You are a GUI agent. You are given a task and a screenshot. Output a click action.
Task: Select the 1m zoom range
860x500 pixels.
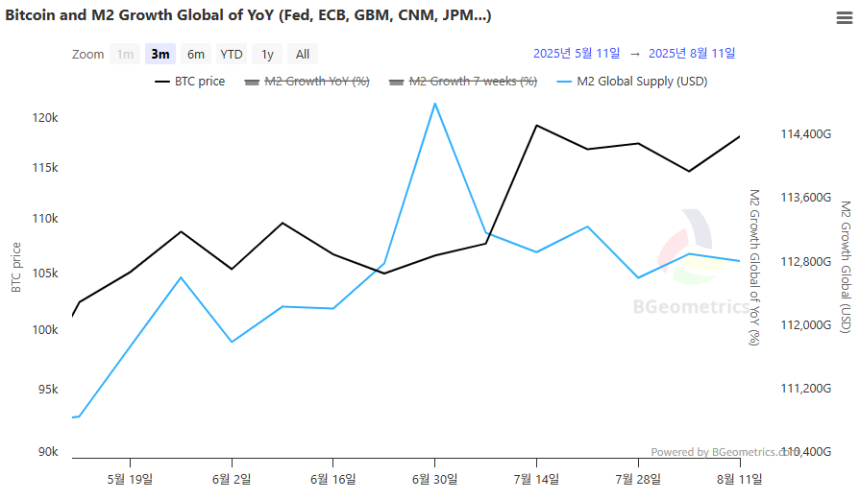125,54
